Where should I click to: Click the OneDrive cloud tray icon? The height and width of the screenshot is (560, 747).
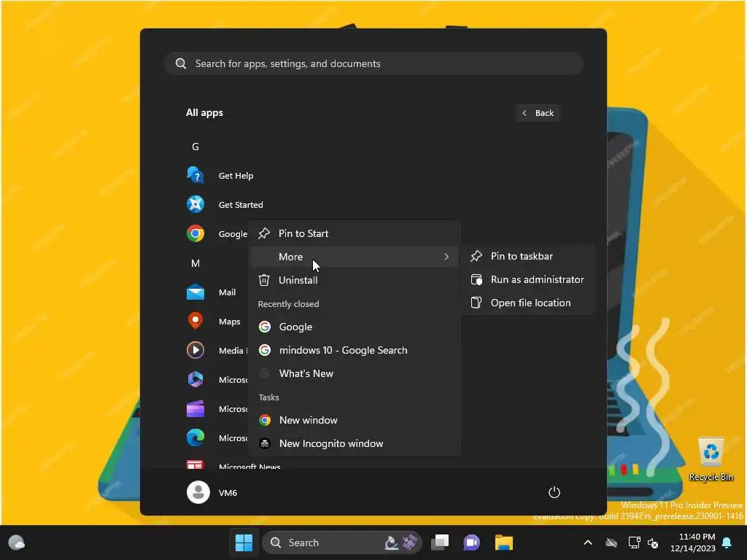(611, 542)
